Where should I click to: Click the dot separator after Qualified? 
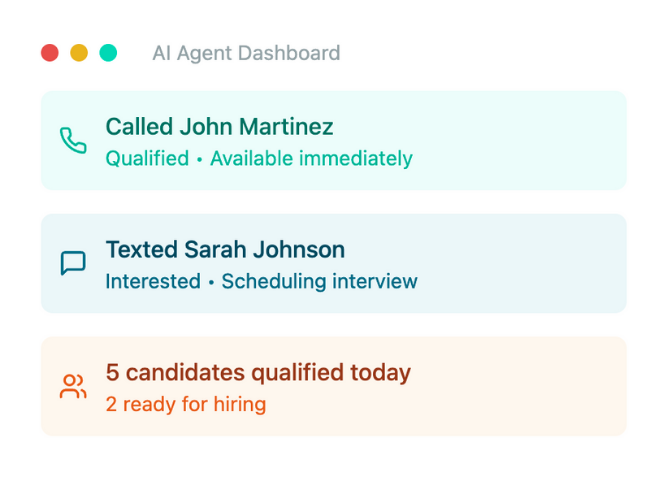tap(199, 160)
